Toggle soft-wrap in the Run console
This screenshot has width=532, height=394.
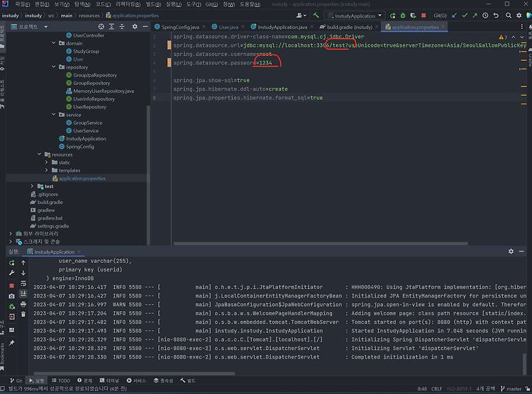tap(23, 283)
